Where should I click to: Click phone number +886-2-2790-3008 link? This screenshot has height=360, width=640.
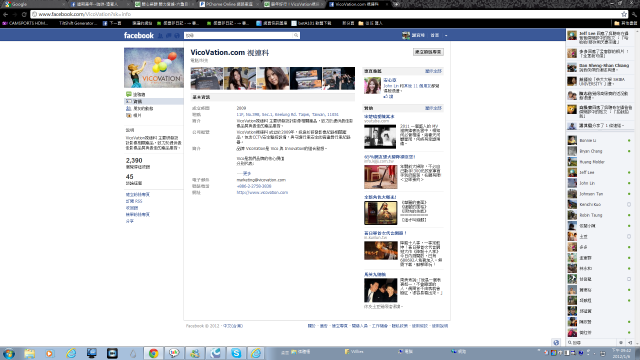[x=254, y=186]
